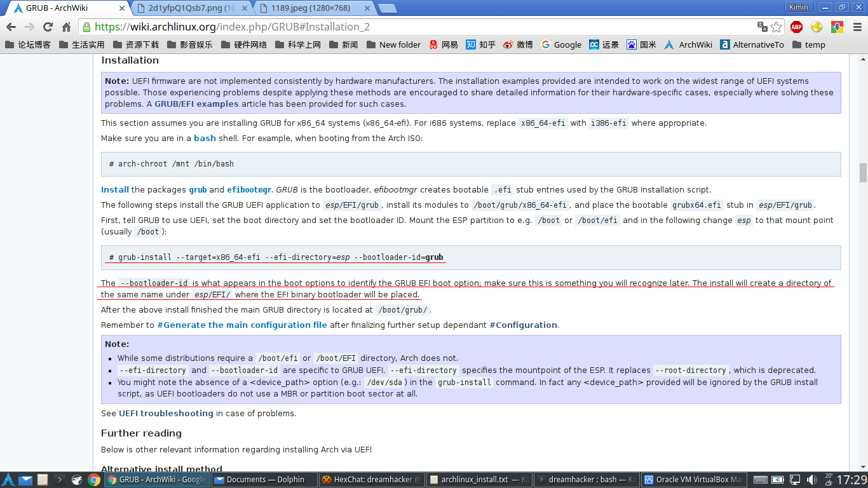Launch the mail client icon in taskbar
Screen dimensions: 868x488
click(x=25, y=480)
